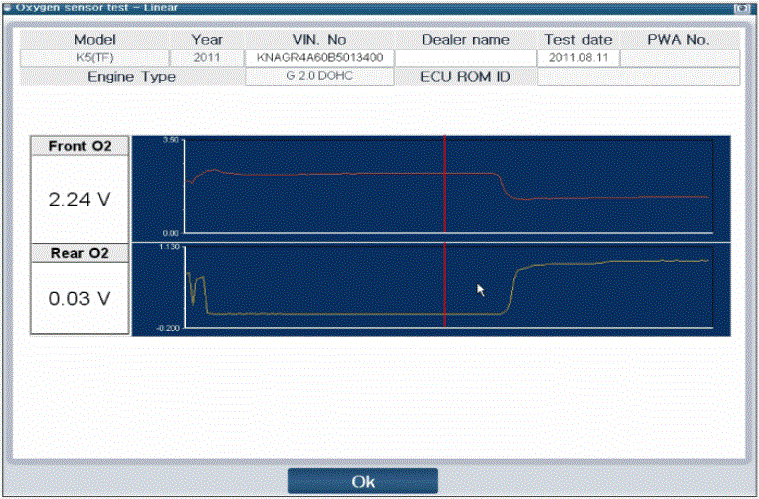Click the 2.24 V front sensor reading
Screen dimensions: 759x499
tap(81, 199)
